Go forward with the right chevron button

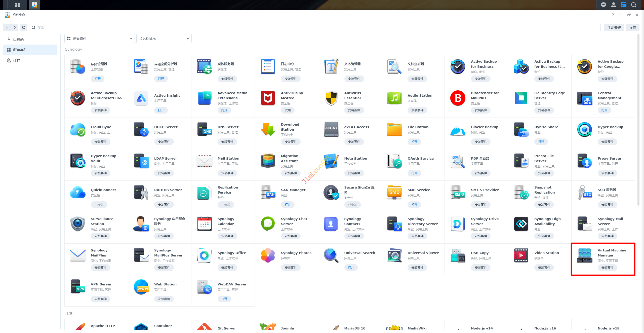tap(15, 27)
